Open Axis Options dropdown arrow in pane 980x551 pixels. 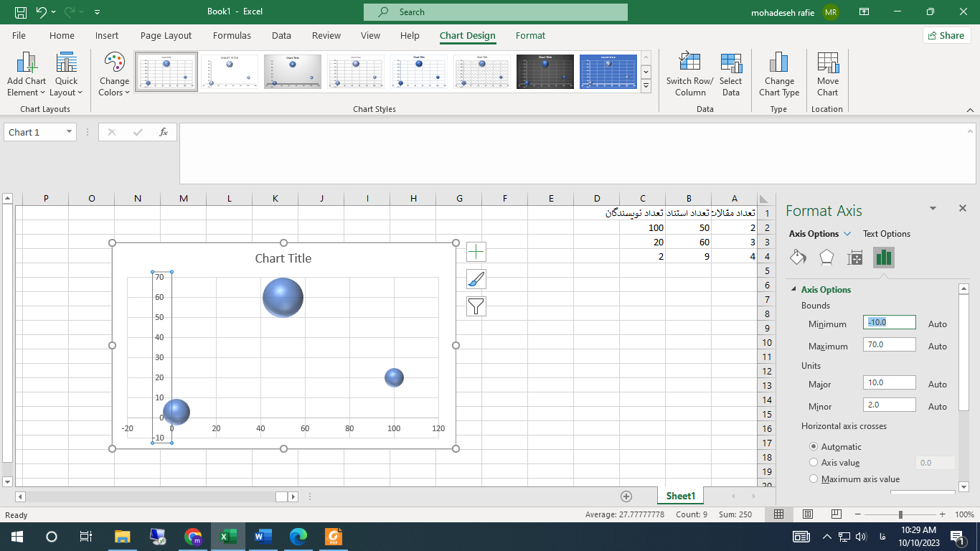[847, 234]
